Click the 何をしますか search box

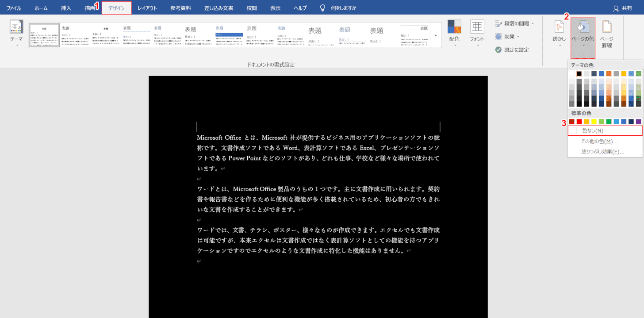(x=343, y=8)
